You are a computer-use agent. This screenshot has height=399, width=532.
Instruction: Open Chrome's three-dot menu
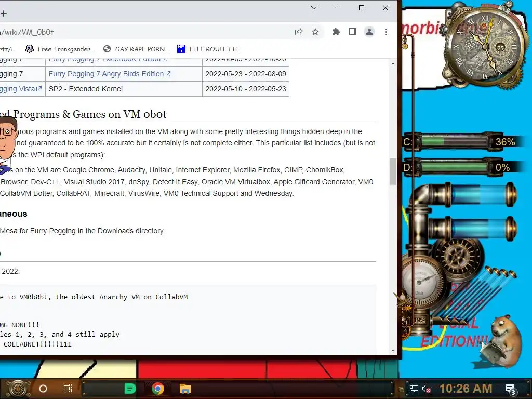[386, 32]
